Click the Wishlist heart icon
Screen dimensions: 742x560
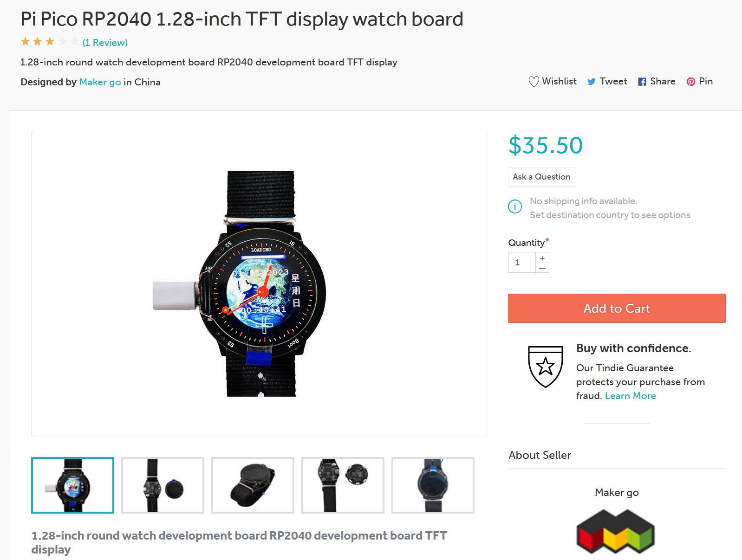[534, 82]
